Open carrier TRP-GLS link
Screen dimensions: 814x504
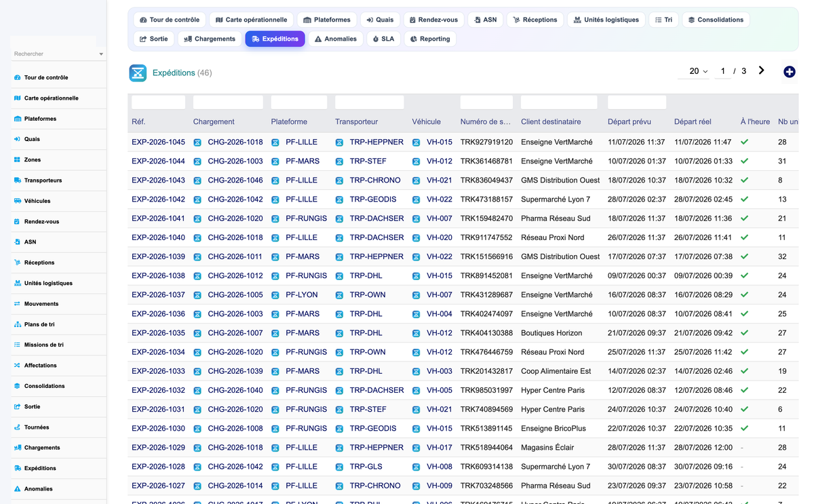366,467
